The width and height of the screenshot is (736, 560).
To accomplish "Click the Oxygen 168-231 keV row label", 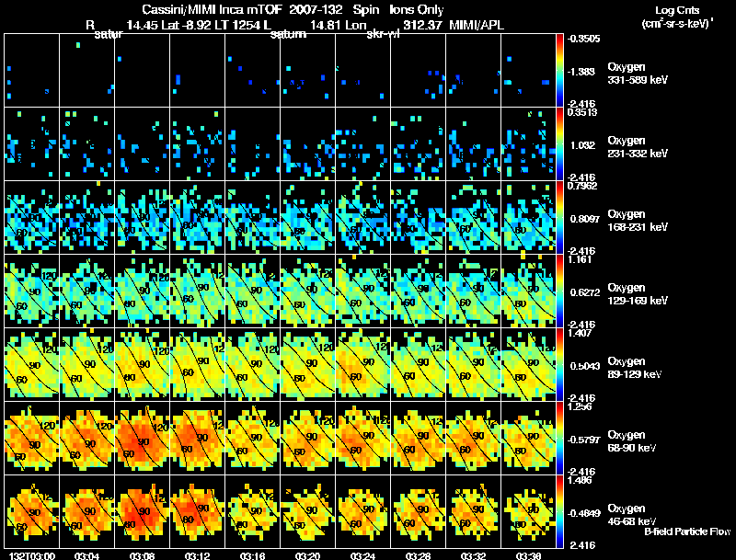I will (x=638, y=221).
